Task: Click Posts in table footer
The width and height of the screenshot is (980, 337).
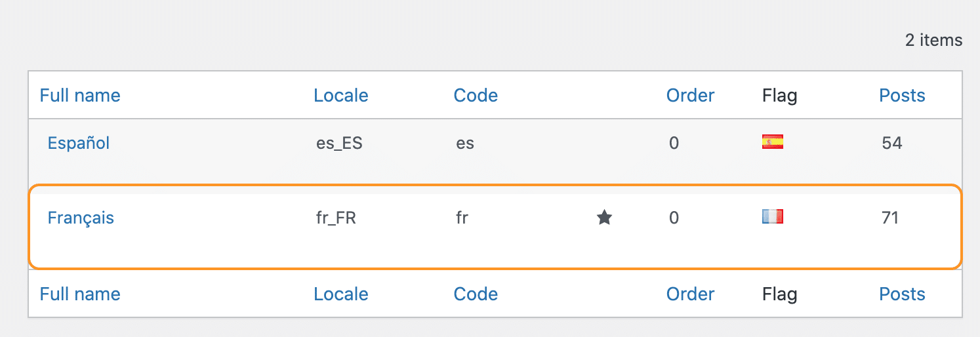Action: (x=902, y=294)
